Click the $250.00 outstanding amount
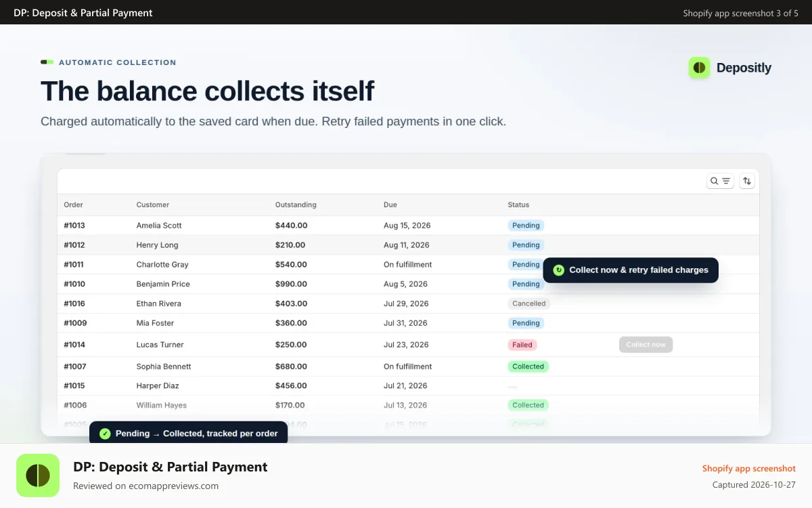 [291, 345]
